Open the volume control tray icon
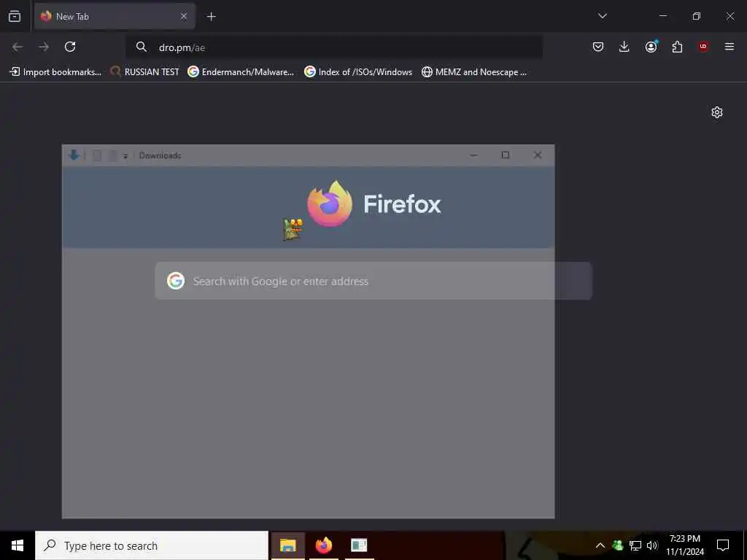The image size is (747, 560). (652, 545)
